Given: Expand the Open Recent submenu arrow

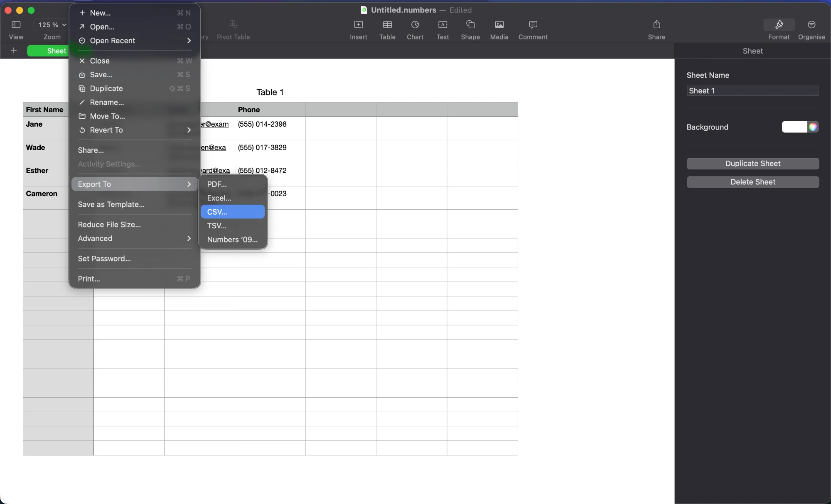Looking at the screenshot, I should (189, 40).
